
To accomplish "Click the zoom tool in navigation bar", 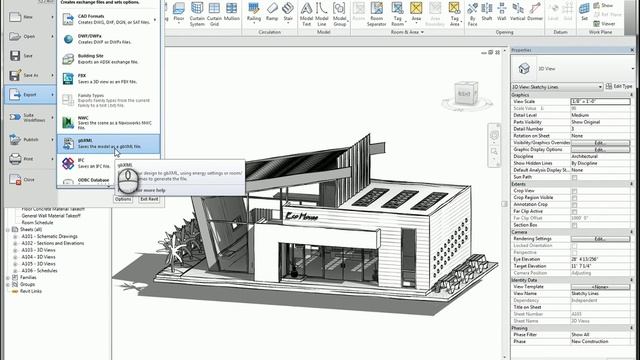I will point(494,151).
